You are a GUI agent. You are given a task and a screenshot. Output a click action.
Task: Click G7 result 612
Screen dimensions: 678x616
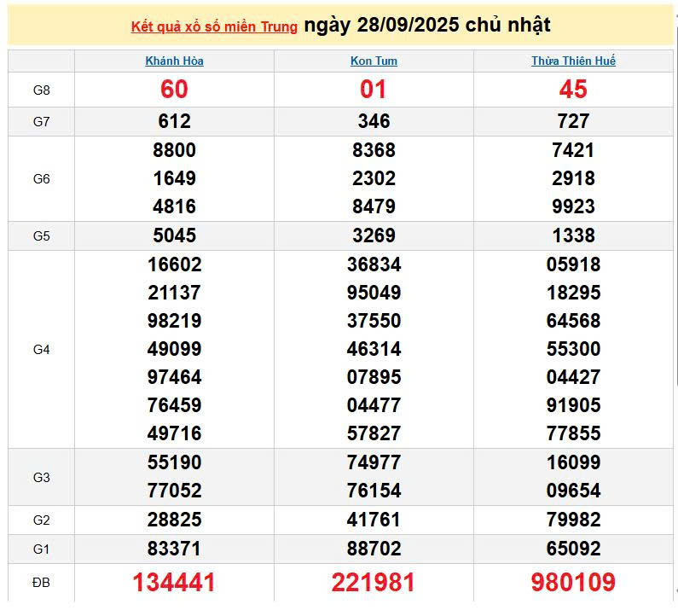tap(174, 121)
